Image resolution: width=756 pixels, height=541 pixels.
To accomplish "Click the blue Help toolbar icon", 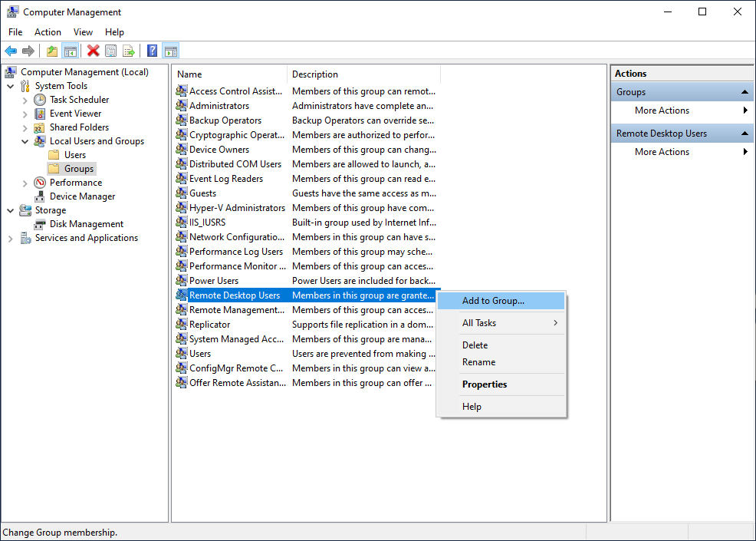I will point(153,51).
